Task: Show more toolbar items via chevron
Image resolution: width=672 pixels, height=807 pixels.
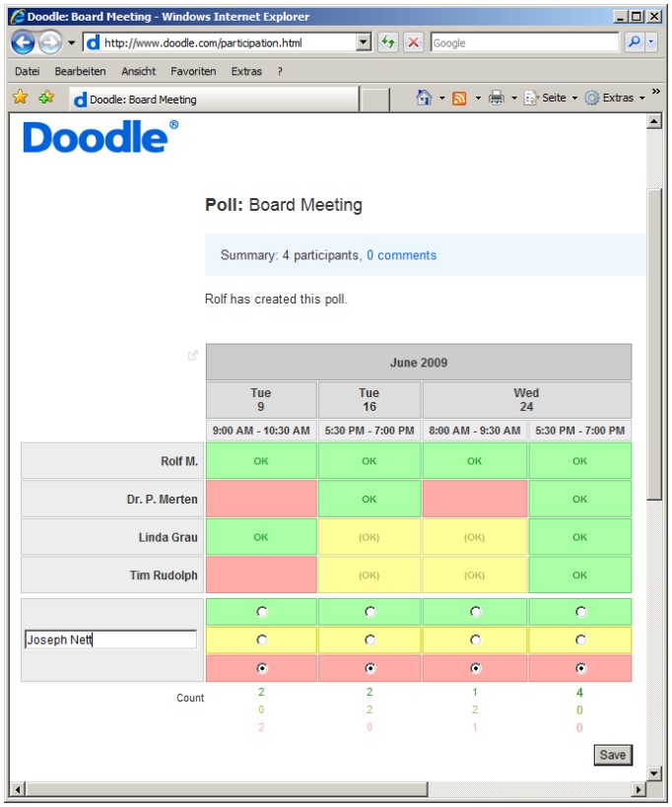Action: [656, 91]
